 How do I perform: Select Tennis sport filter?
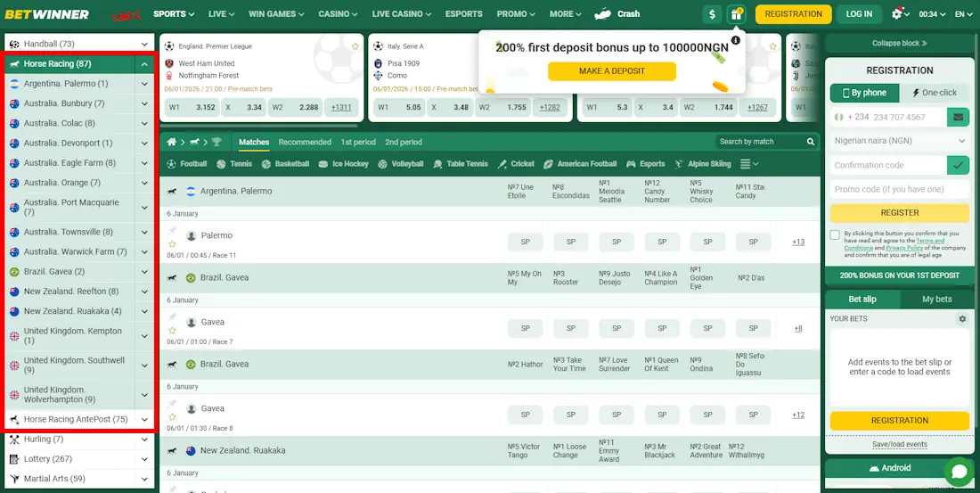[x=234, y=164]
